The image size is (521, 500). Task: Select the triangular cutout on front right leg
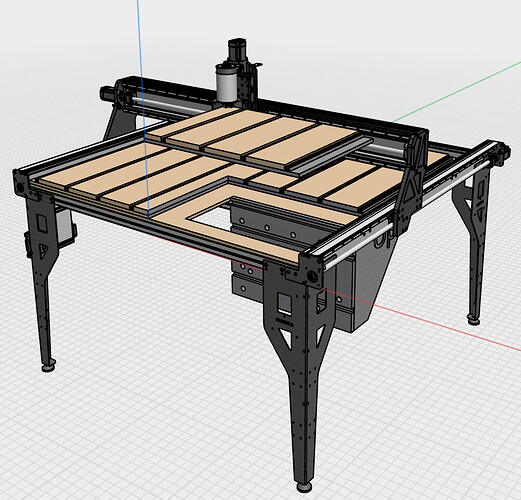point(285,337)
